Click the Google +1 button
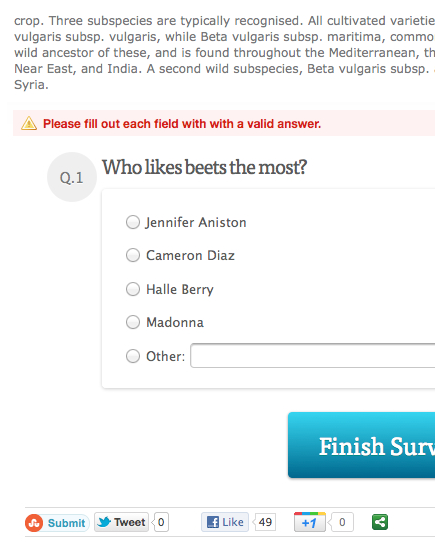Screen dimensions: 435x556 pos(310,522)
